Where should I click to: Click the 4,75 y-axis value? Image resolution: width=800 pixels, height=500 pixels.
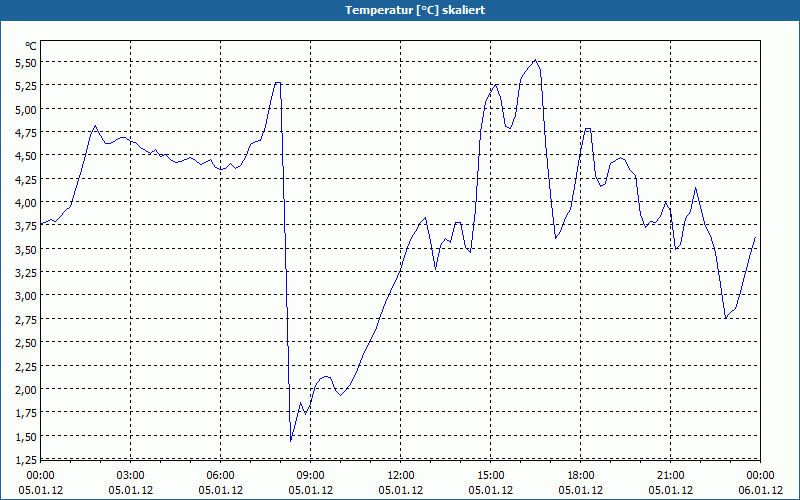(x=26, y=133)
